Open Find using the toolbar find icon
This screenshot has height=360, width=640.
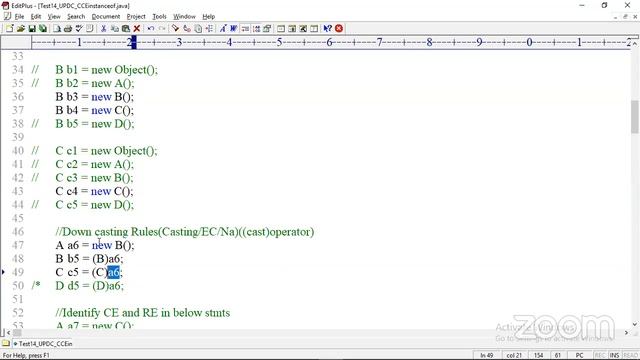click(176, 29)
